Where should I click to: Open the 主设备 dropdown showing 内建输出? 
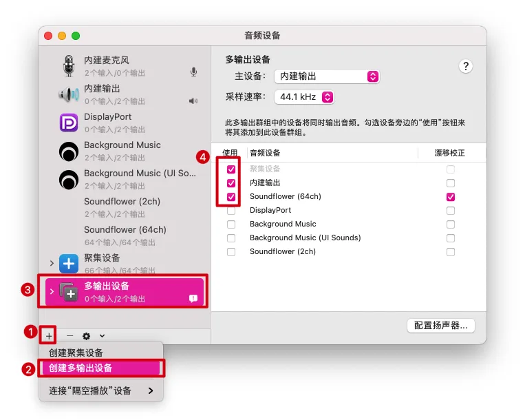[x=327, y=76]
